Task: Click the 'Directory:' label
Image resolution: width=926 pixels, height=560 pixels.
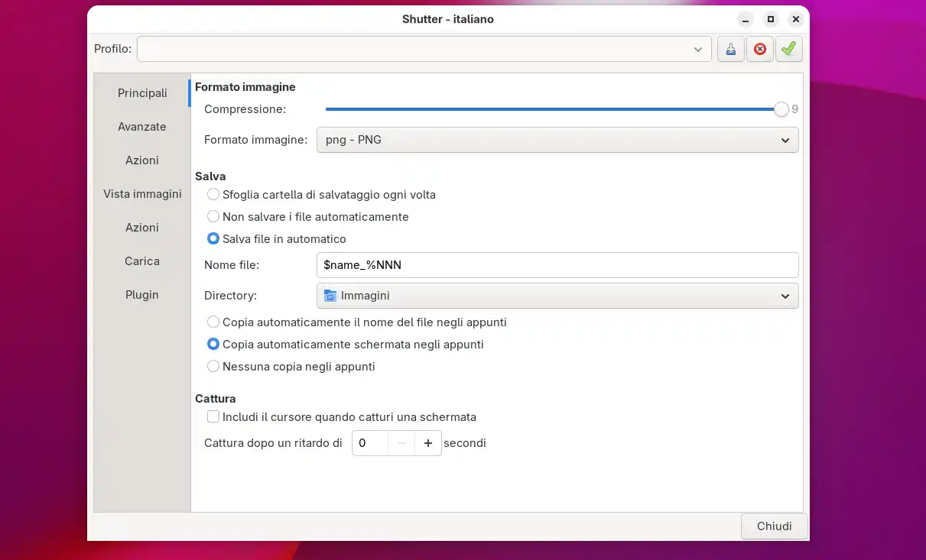Action: pyautogui.click(x=231, y=296)
